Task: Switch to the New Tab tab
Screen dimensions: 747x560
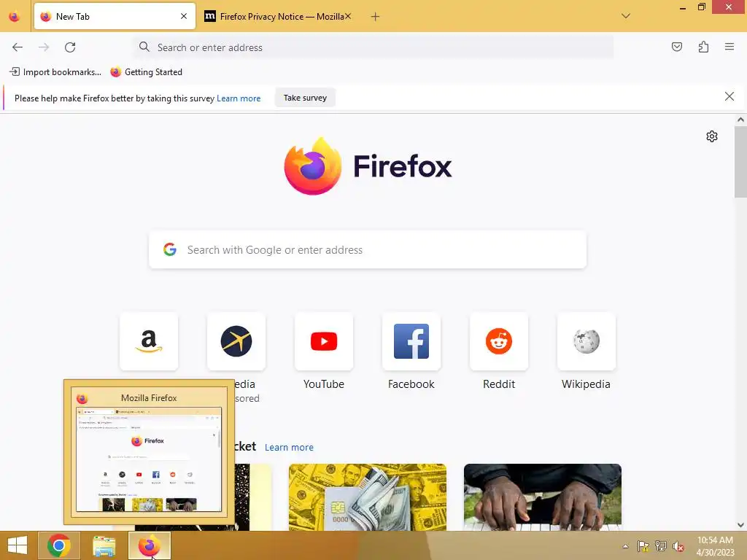Action: coord(115,16)
